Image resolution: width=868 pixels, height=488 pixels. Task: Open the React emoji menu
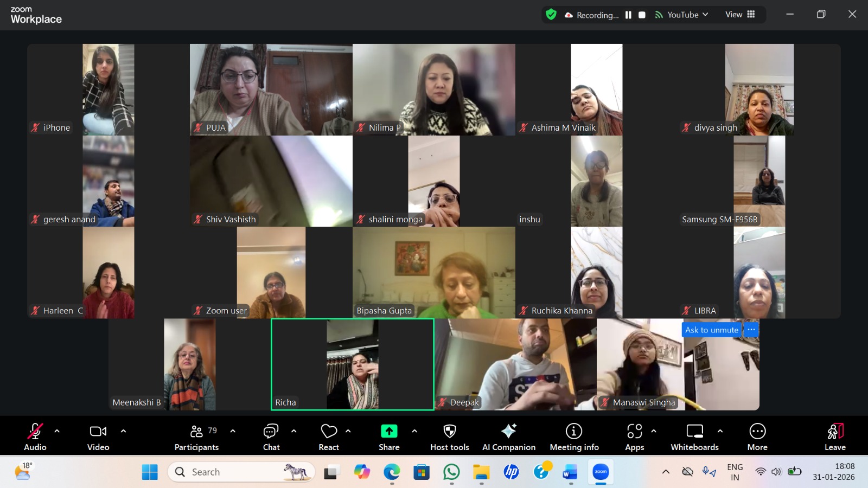coord(329,436)
